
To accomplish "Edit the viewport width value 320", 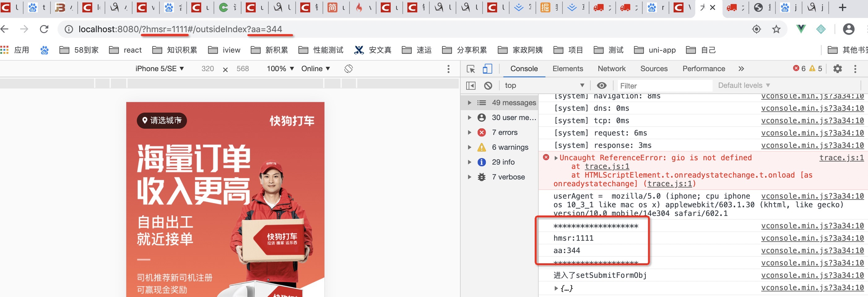I will [208, 69].
